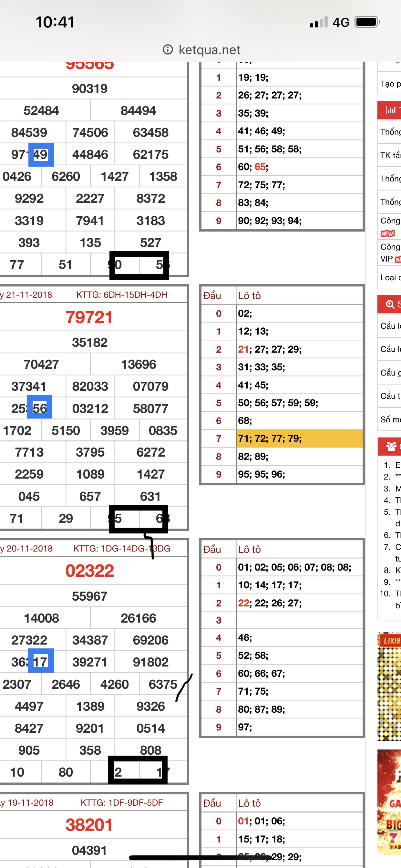401x868 pixels.
Task: Tap the first prize number 35182
Action: pos(90,342)
